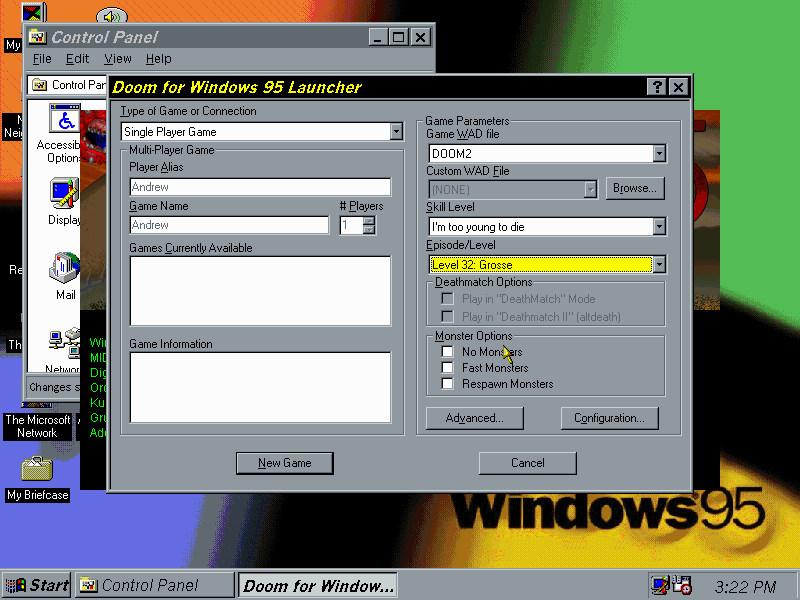Open the Start menu
Viewport: 800px width, 600px height.
point(37,586)
